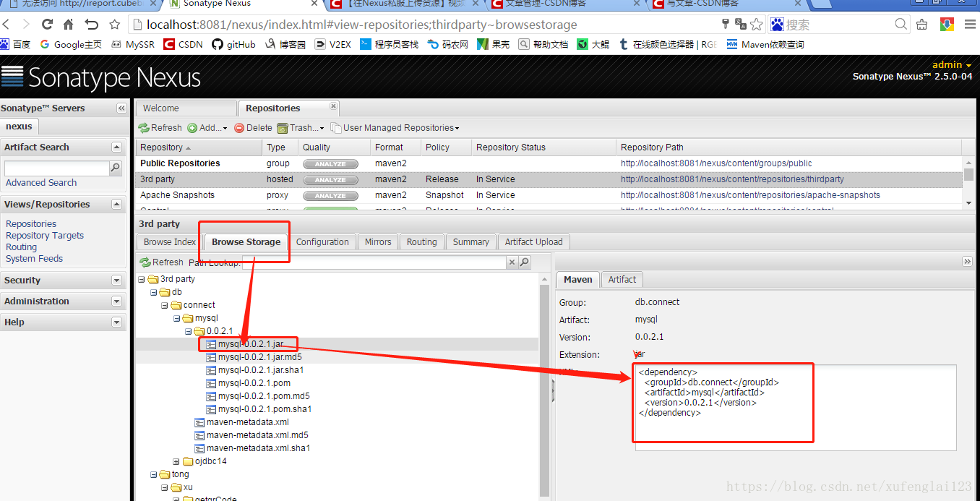Click ANALYZE badge for 3rd party row
The height and width of the screenshot is (501, 980).
coord(330,180)
